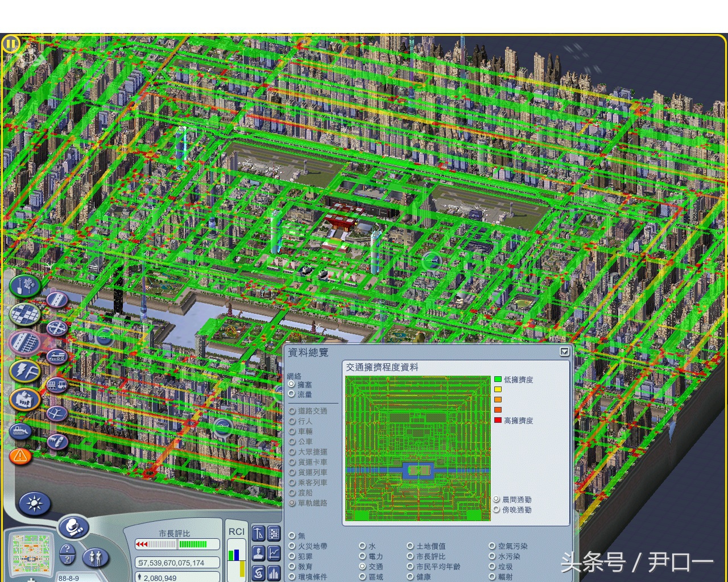Open the bus transit submenu icon
Image resolution: width=728 pixels, height=582 pixels.
[57, 385]
